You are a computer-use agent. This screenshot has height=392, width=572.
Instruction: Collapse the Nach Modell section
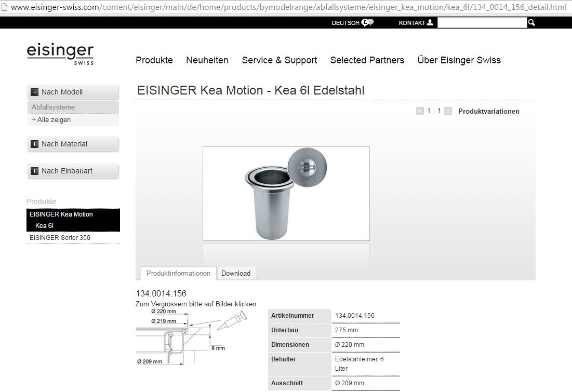34,92
